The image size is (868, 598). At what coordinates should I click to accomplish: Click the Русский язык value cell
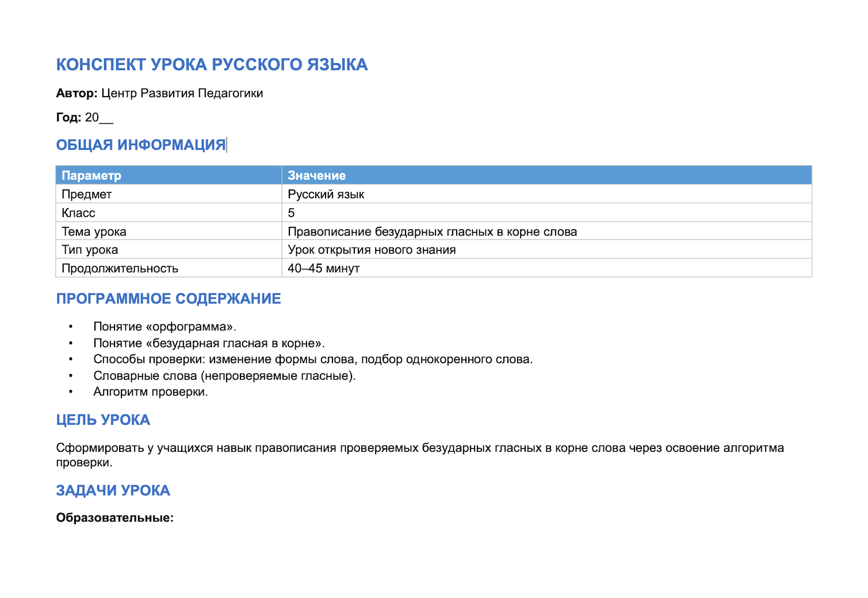[x=547, y=194]
